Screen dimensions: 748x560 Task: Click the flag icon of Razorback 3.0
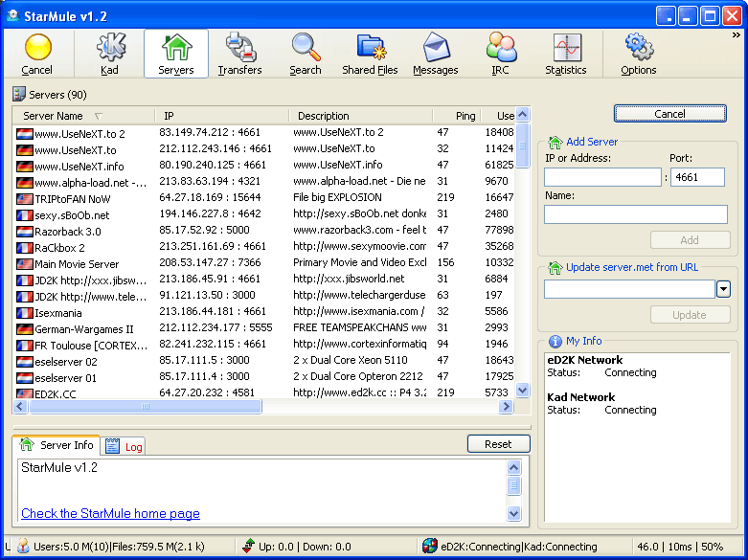pos(24,232)
